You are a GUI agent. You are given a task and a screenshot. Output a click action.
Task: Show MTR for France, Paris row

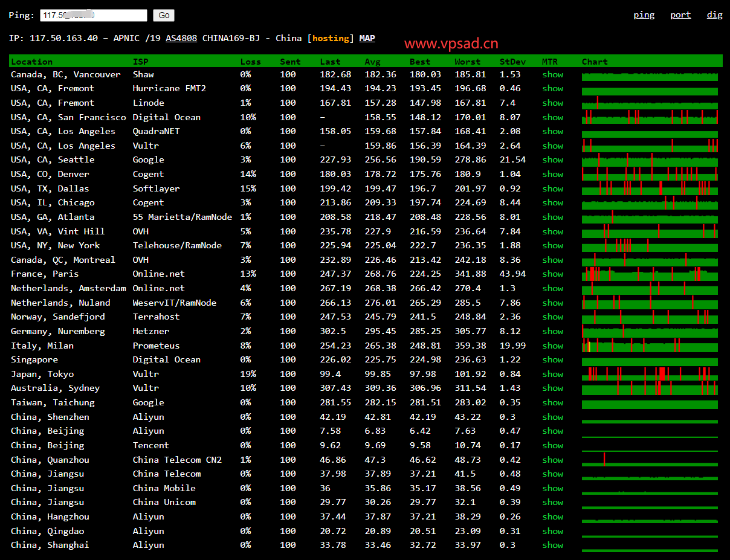point(552,274)
